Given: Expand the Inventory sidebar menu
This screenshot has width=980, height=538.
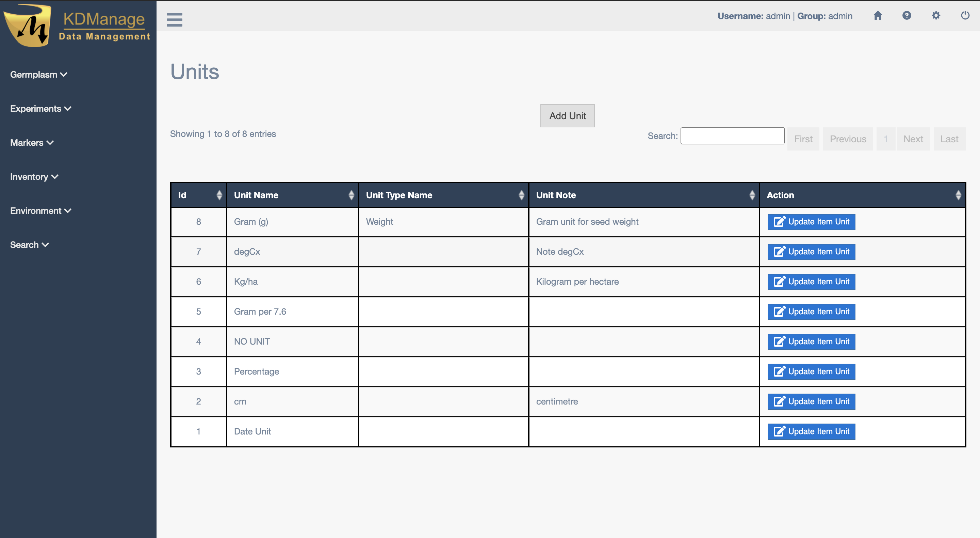Looking at the screenshot, I should [x=34, y=177].
